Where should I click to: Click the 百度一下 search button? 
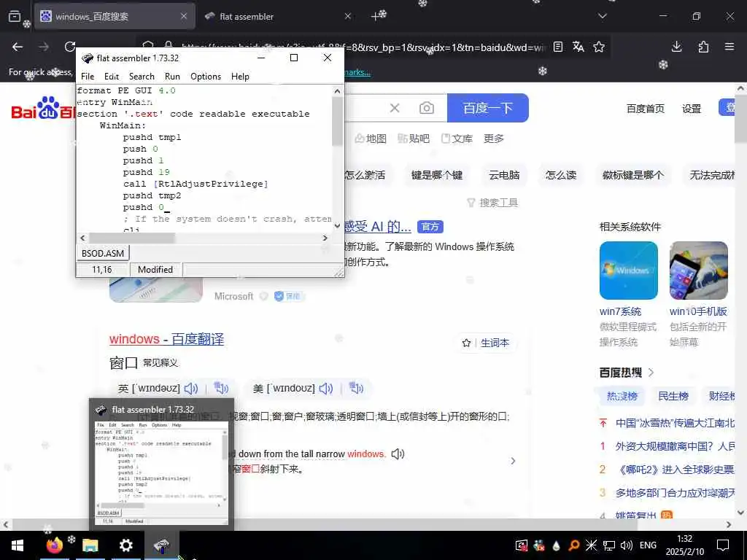point(488,108)
